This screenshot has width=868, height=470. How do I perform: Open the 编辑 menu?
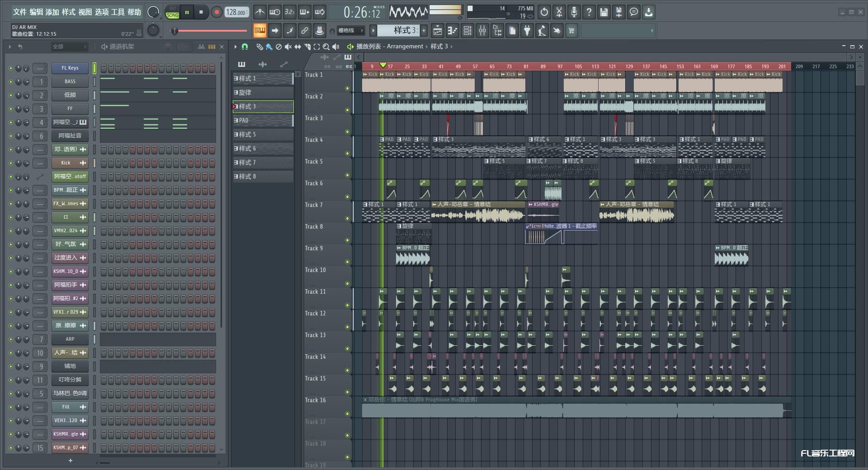36,12
